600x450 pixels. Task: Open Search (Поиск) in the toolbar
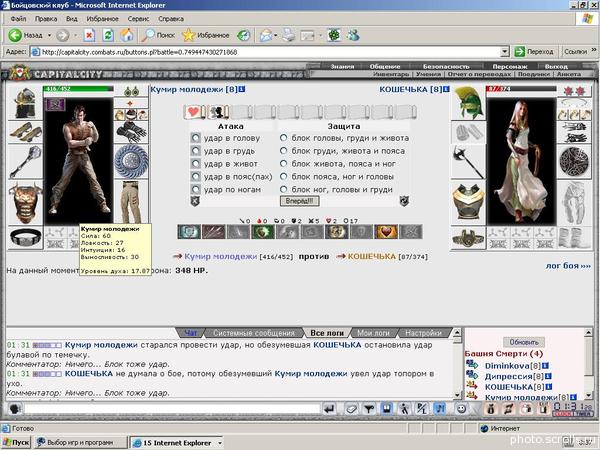coord(158,36)
